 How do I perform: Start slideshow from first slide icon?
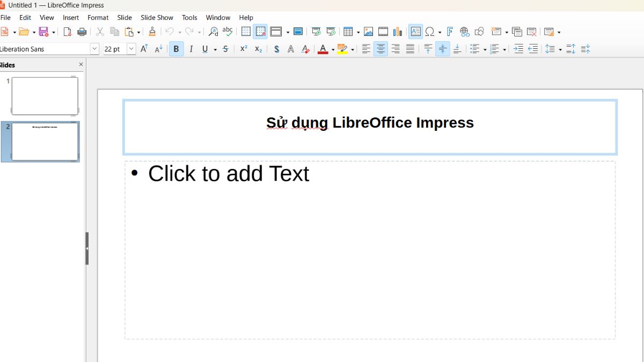click(x=317, y=32)
